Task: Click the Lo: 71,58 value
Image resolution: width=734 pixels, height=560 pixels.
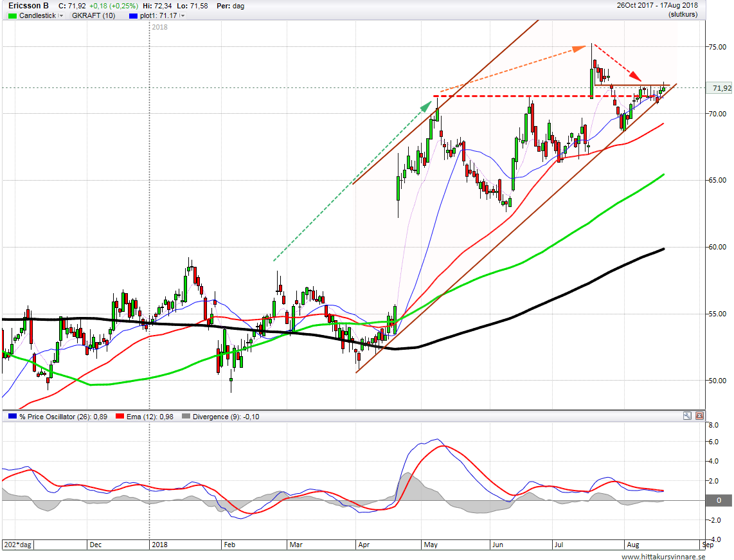Action: tap(192, 6)
